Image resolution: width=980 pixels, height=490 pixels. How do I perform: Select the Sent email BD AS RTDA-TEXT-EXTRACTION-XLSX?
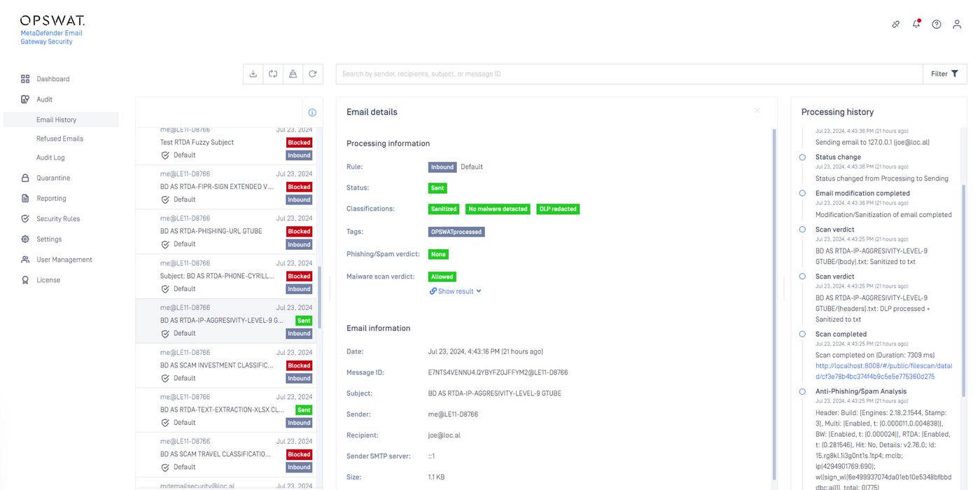pos(224,409)
